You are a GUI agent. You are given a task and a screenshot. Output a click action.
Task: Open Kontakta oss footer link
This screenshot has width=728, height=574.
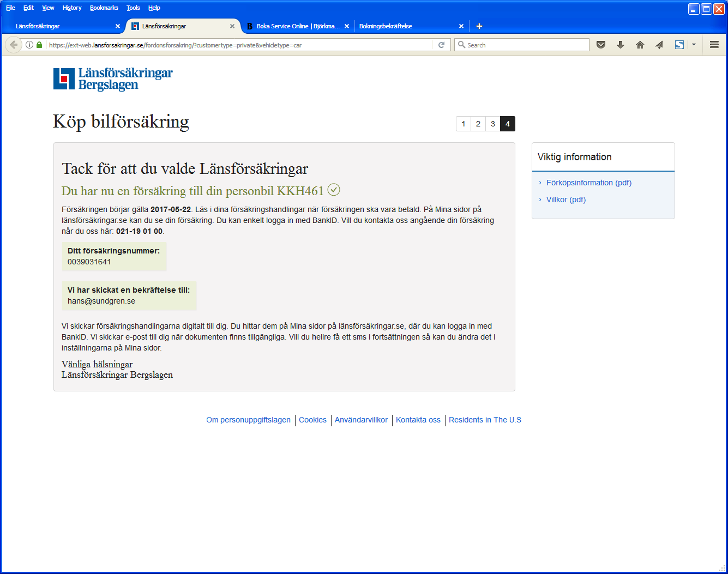click(x=418, y=420)
